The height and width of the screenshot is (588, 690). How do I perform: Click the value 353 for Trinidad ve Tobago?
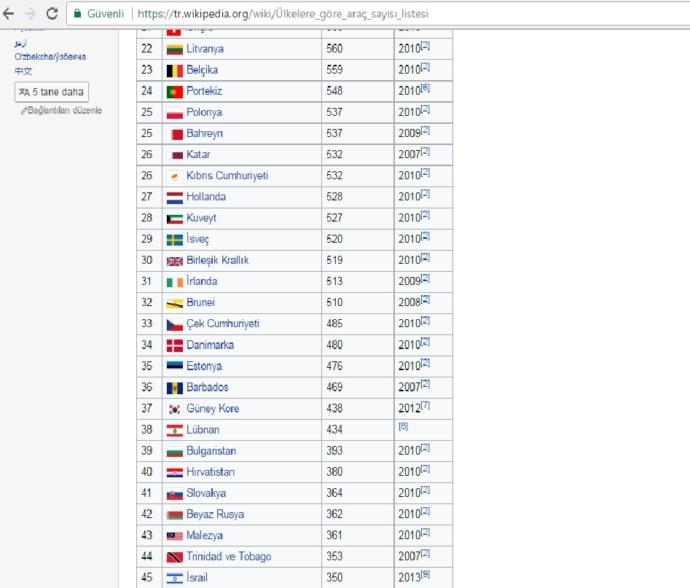pyautogui.click(x=334, y=557)
